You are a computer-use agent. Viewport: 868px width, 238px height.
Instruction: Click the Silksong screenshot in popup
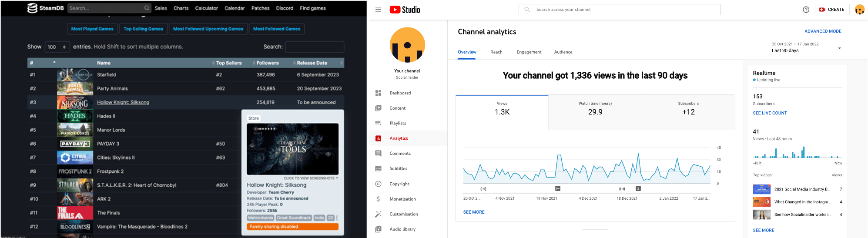pyautogui.click(x=292, y=149)
